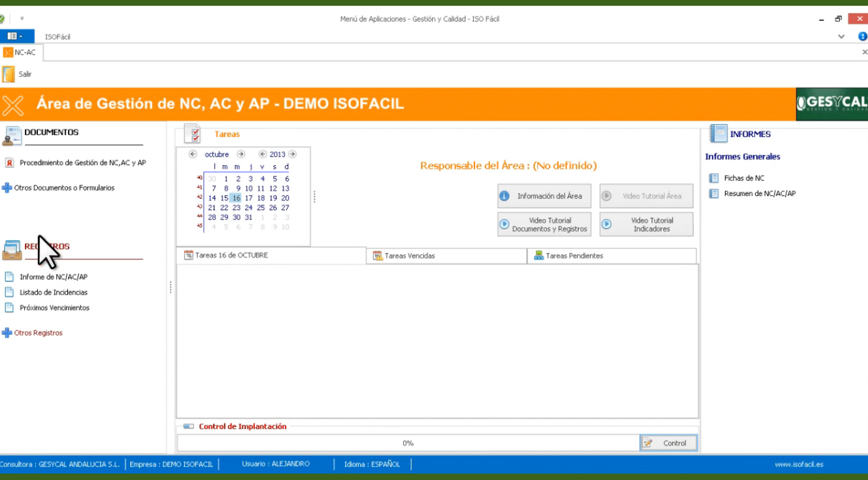868x480 pixels.
Task: Click the Salir exit door icon
Action: pyautogui.click(x=8, y=74)
